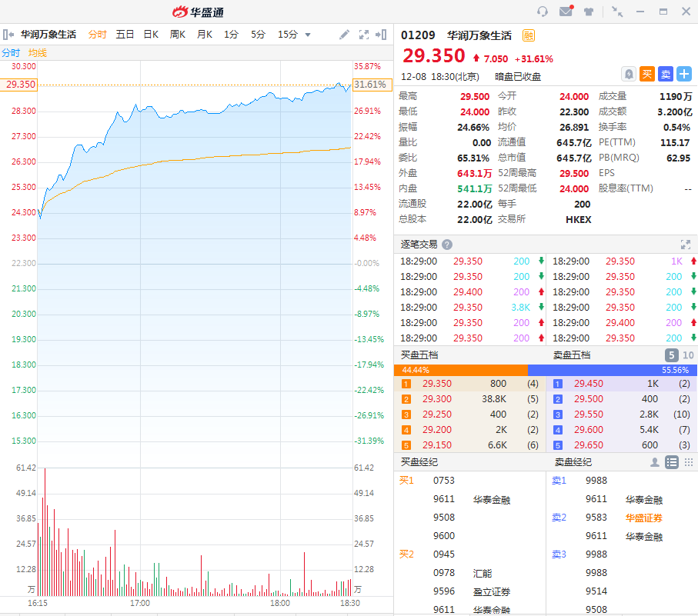
Task: Select ask level 1 price 29.450
Action: click(x=589, y=384)
